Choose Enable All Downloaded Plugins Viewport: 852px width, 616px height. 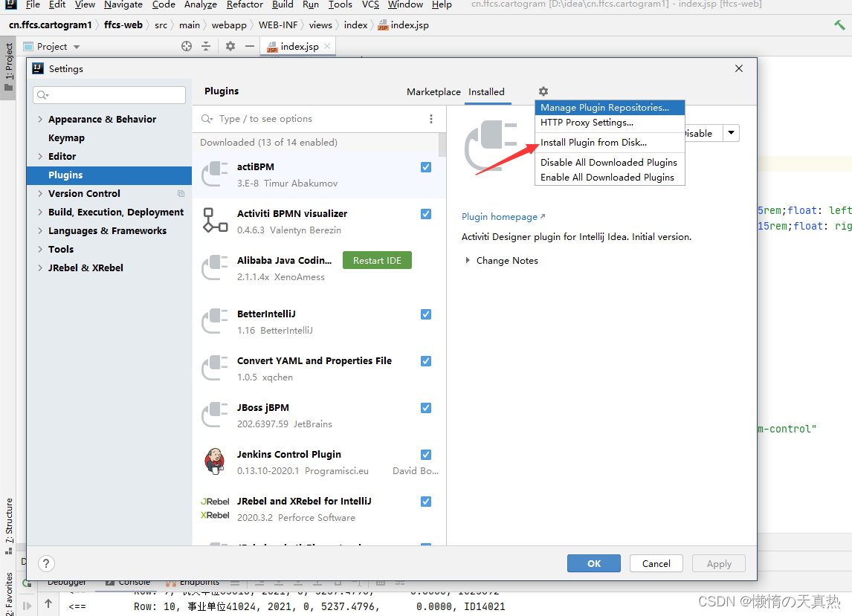point(610,177)
